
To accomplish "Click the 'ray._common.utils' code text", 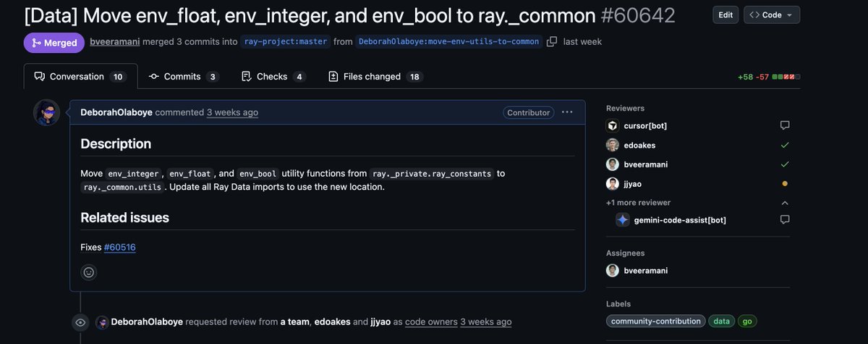I will [122, 187].
